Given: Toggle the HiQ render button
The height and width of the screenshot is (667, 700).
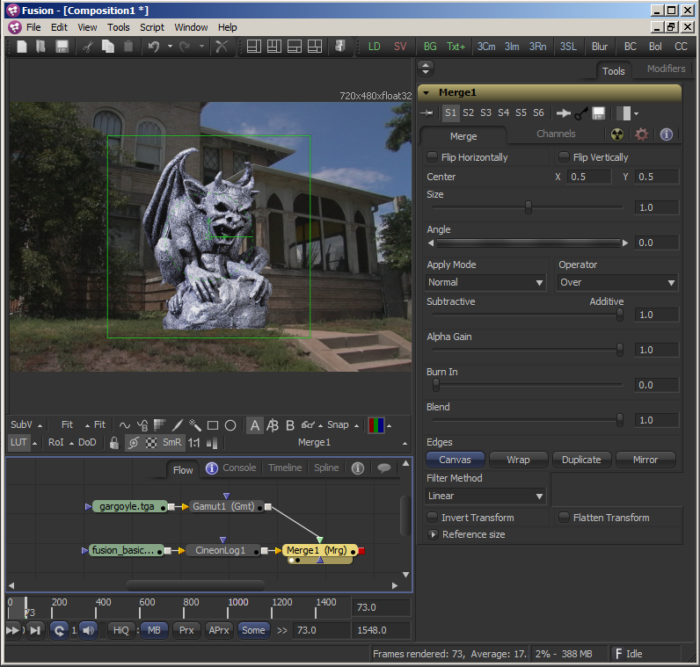Looking at the screenshot, I should click(x=121, y=630).
